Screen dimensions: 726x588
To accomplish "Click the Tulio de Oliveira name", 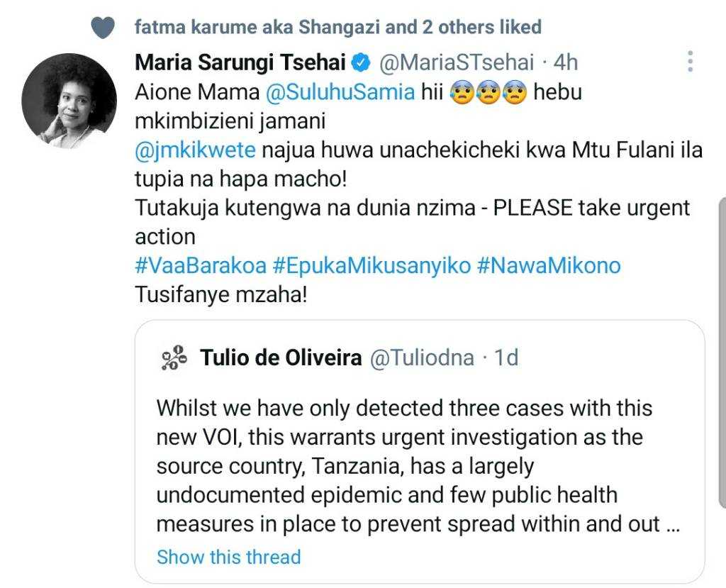I will coord(281,357).
